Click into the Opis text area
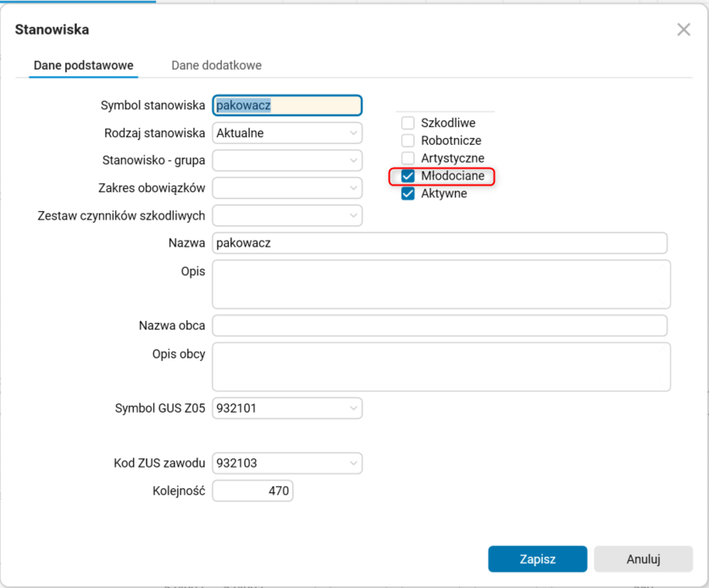 pyautogui.click(x=440, y=284)
